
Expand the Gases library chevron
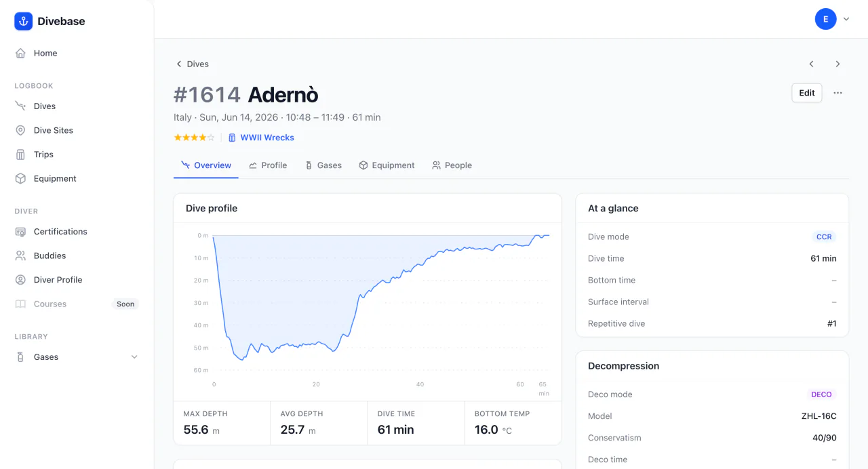[134, 357]
